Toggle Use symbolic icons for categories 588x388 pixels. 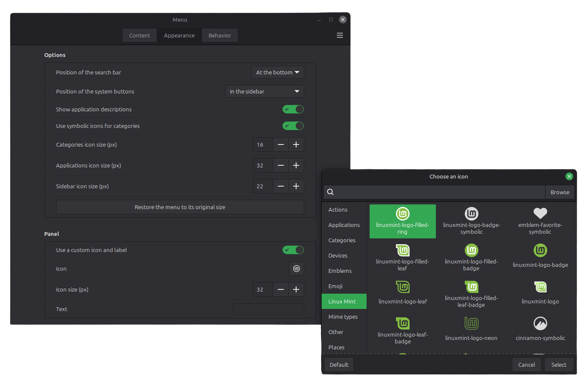tap(293, 126)
